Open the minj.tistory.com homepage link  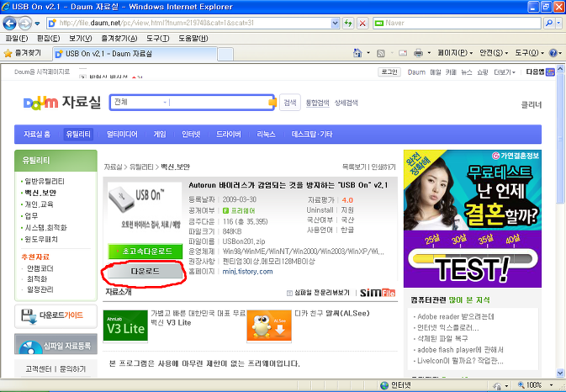coord(247,272)
